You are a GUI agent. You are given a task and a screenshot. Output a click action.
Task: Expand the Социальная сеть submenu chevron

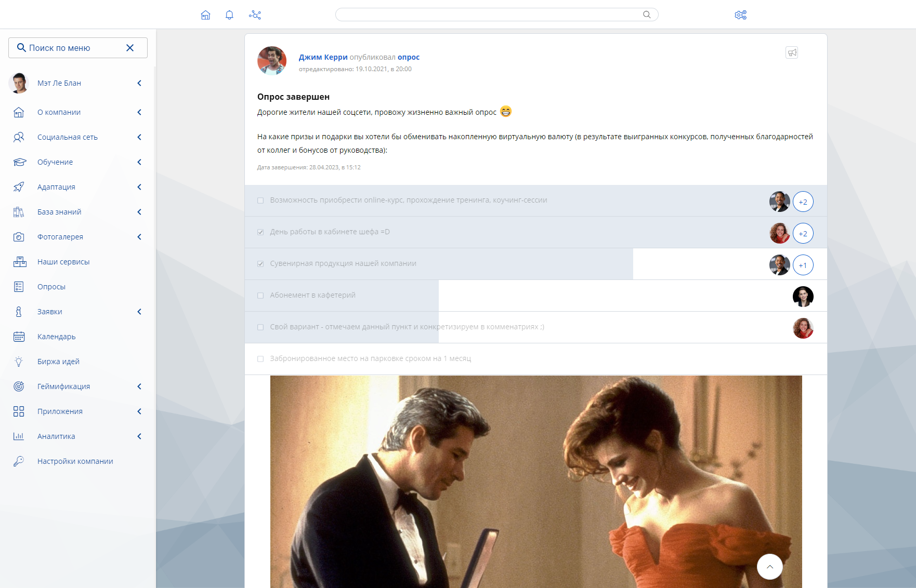139,137
